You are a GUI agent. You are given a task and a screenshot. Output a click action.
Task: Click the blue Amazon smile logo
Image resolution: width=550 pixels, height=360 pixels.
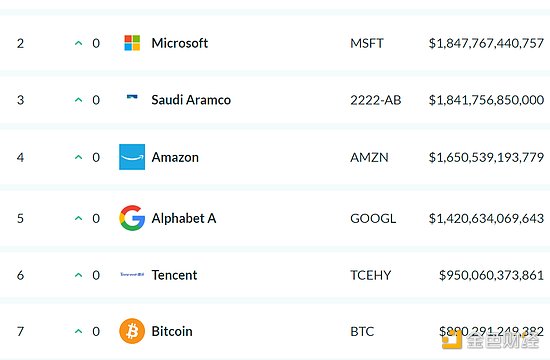[132, 157]
